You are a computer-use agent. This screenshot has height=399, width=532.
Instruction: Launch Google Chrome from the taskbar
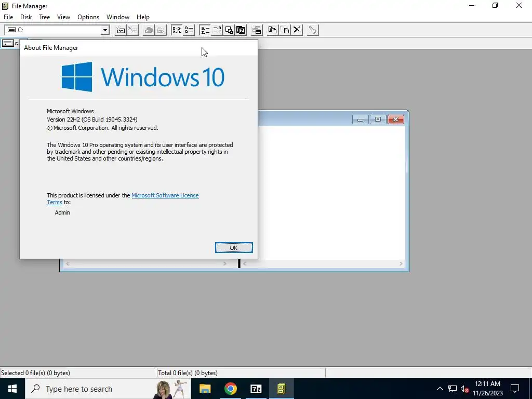(x=230, y=389)
